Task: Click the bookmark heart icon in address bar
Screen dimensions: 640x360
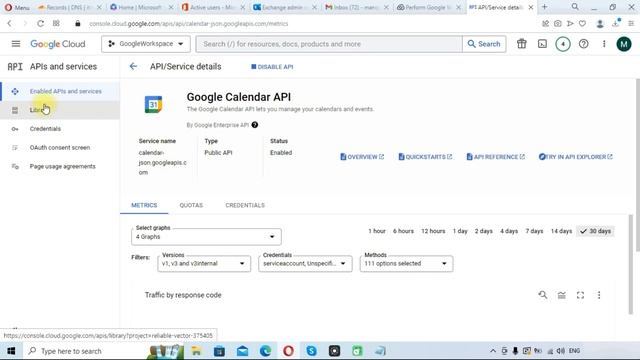Action: [582, 24]
